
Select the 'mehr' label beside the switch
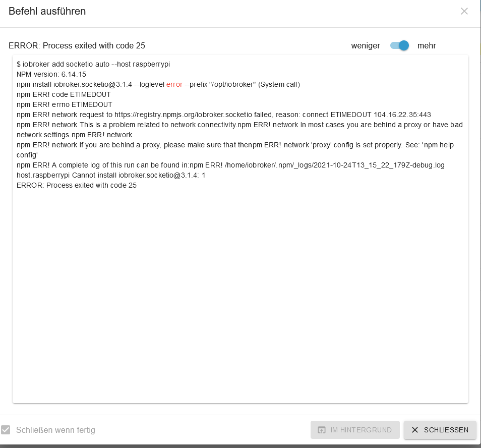click(x=427, y=46)
